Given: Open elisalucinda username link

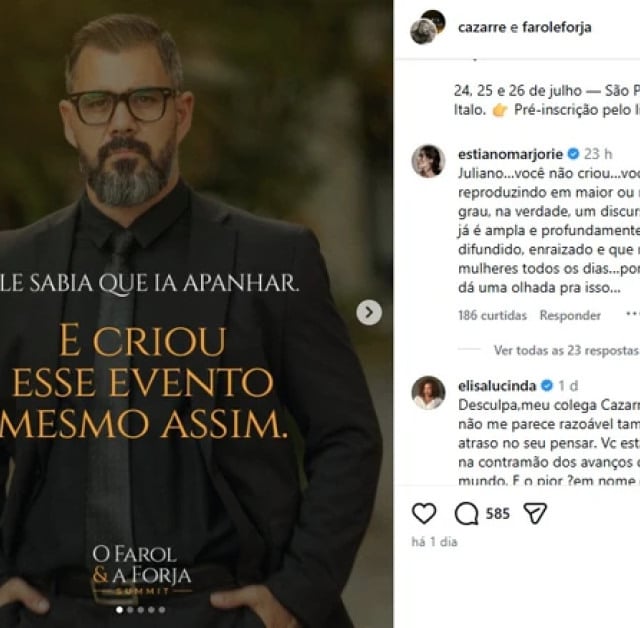Looking at the screenshot, I should tap(497, 386).
